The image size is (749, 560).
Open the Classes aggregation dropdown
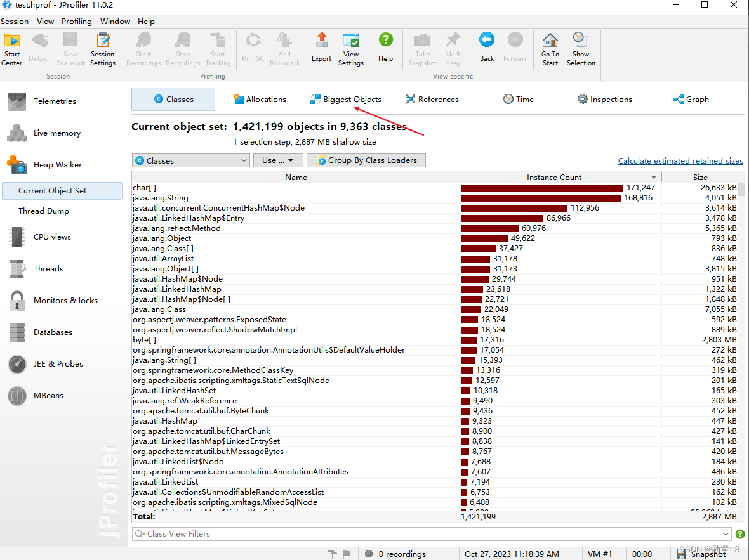coord(190,160)
